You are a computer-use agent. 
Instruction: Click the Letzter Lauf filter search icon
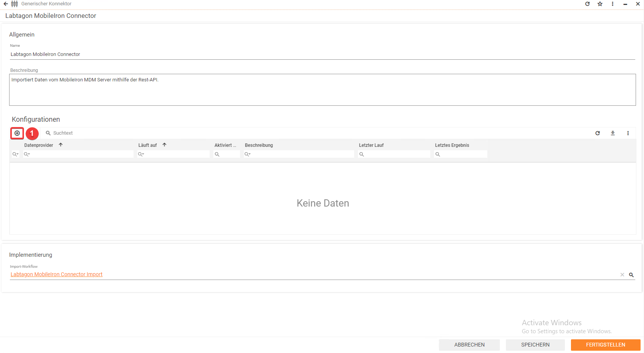pyautogui.click(x=361, y=154)
